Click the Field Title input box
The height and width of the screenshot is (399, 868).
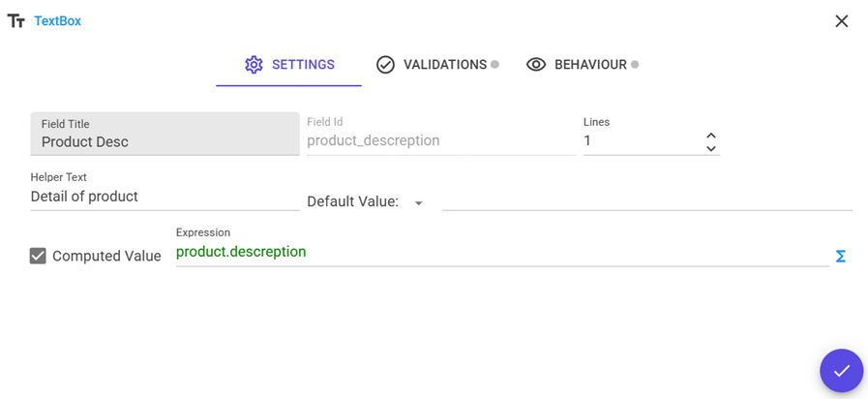click(165, 141)
